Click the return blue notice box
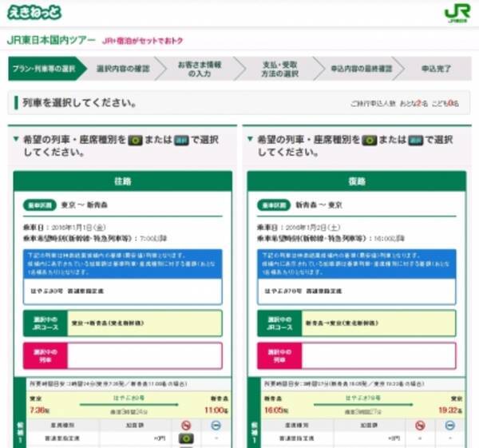The image size is (479, 448). 357,264
